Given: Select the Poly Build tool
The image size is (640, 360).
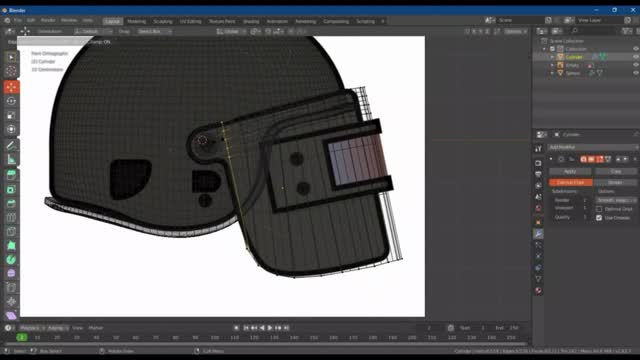Looking at the screenshot, I should 11,245.
